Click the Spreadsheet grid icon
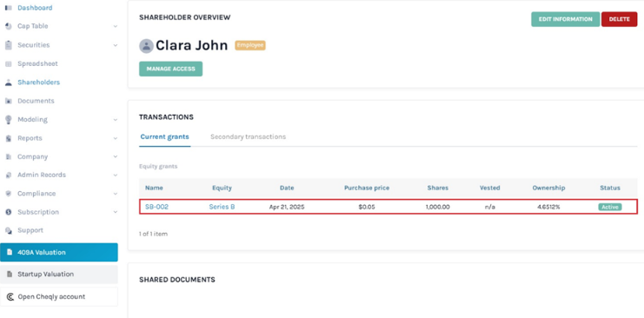644x318 pixels. tap(9, 64)
